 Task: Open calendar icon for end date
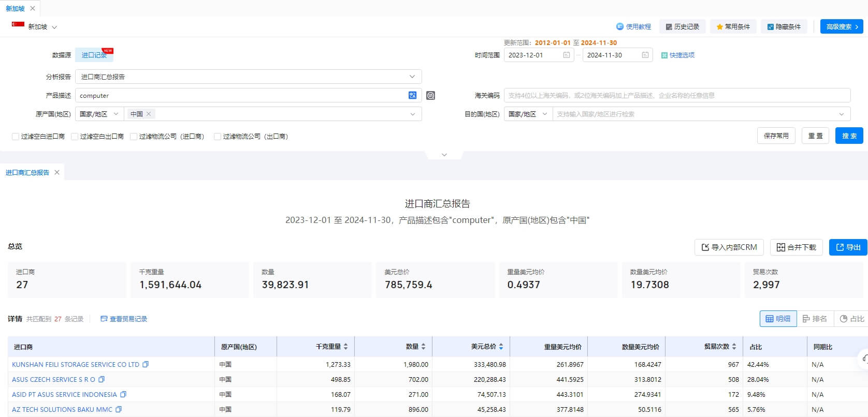(645, 55)
